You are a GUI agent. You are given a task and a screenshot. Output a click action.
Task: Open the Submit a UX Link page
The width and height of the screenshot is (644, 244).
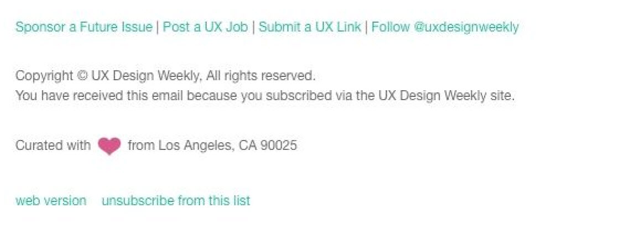click(310, 27)
